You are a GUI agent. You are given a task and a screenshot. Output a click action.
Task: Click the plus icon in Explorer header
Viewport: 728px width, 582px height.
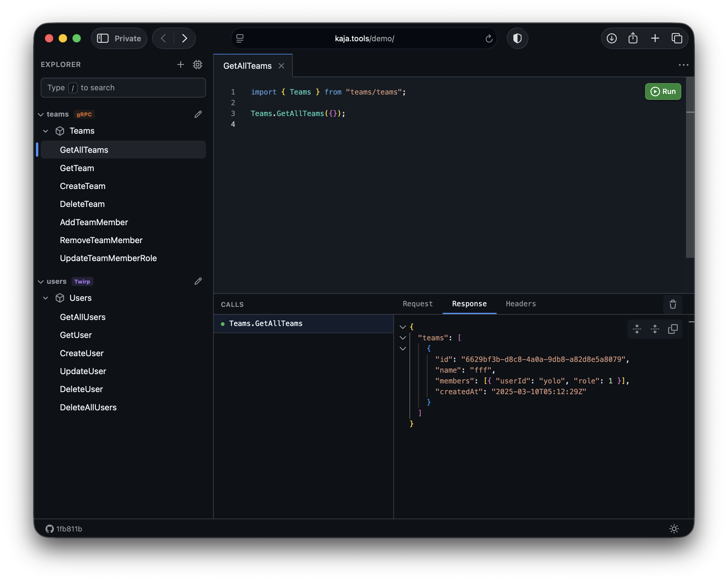tap(181, 64)
